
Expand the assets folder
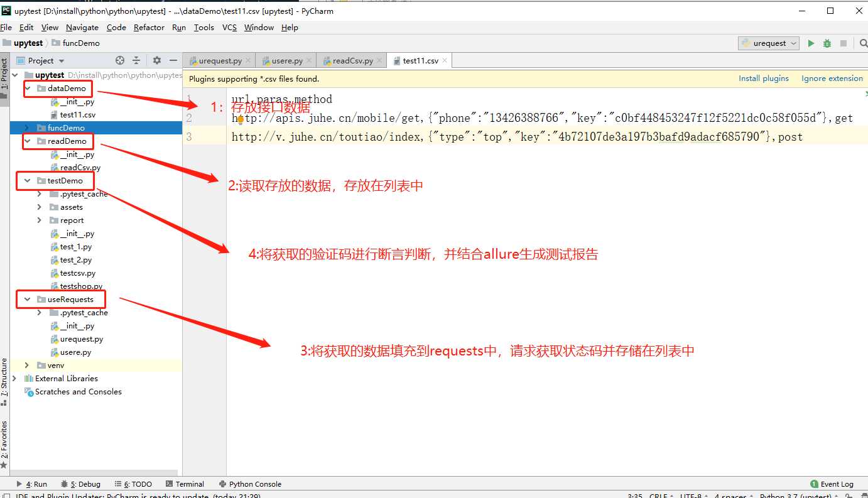[x=40, y=207]
